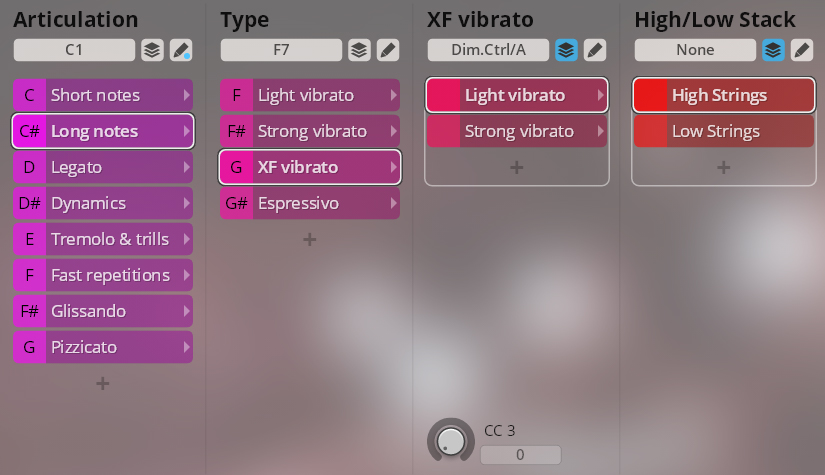The width and height of the screenshot is (825, 475).
Task: Click the Articulation column pencil edit icon
Action: tap(181, 50)
